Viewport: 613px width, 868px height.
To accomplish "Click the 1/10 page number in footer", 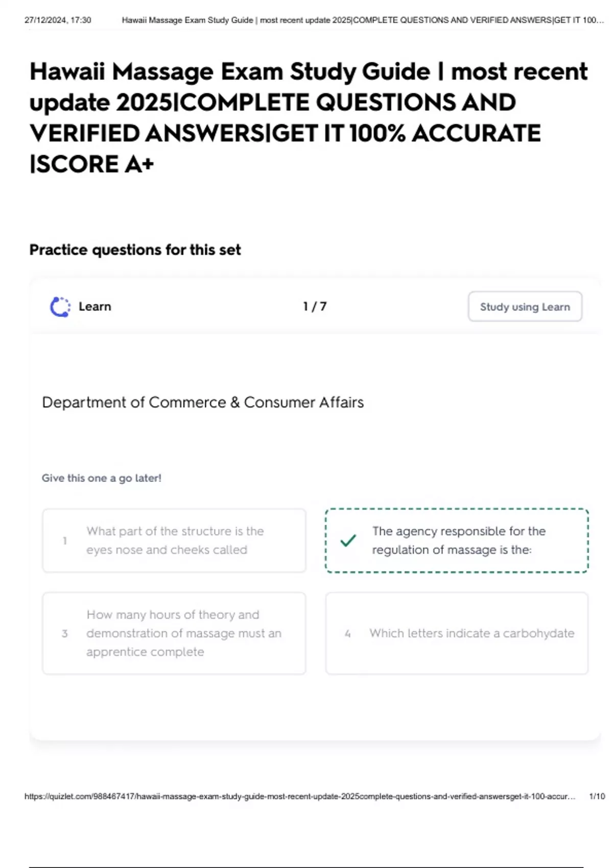I will click(x=597, y=796).
